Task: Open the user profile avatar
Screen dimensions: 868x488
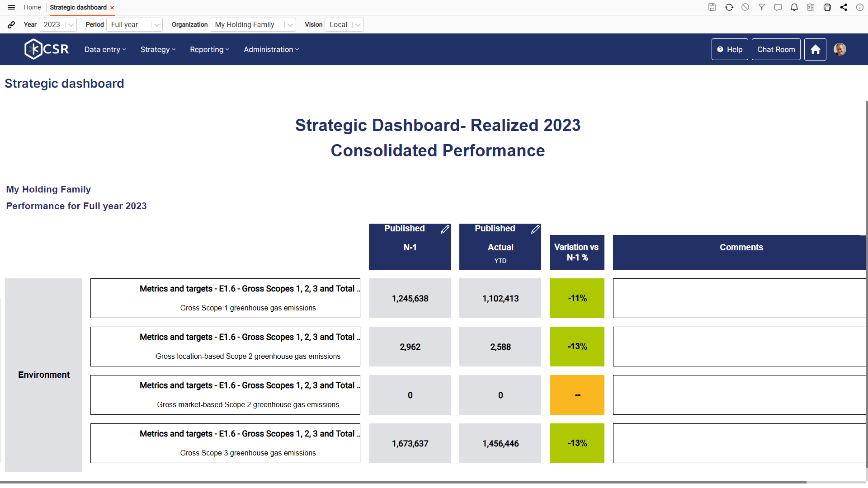Action: point(840,49)
